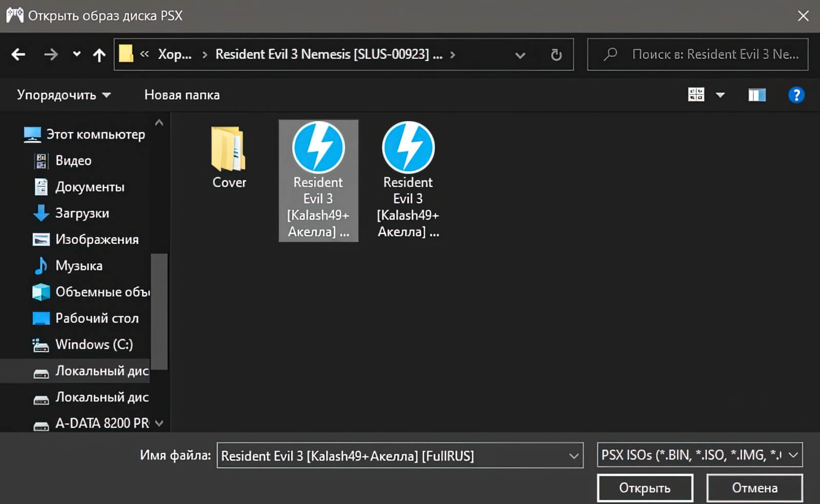Refresh the current folder view

coord(556,54)
